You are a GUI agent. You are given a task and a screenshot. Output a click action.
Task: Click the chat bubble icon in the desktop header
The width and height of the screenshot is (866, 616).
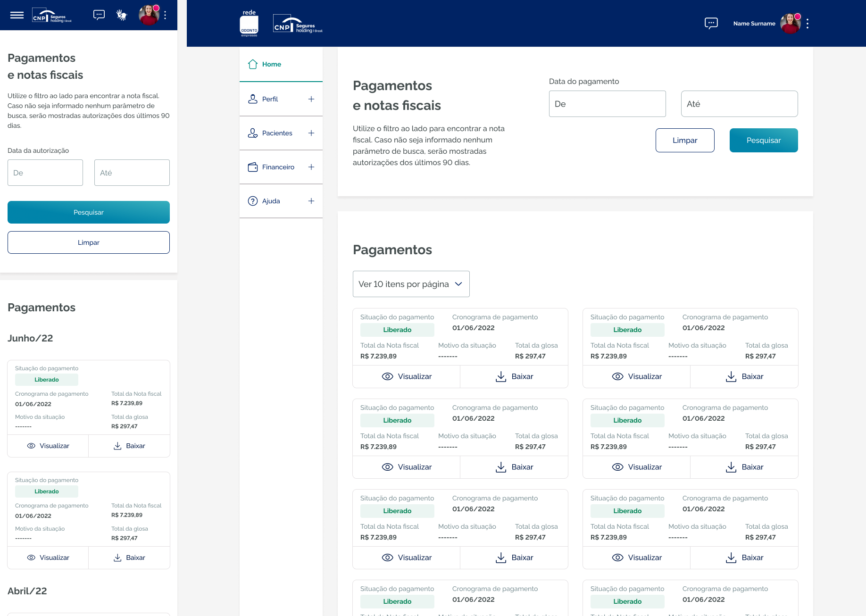(711, 24)
